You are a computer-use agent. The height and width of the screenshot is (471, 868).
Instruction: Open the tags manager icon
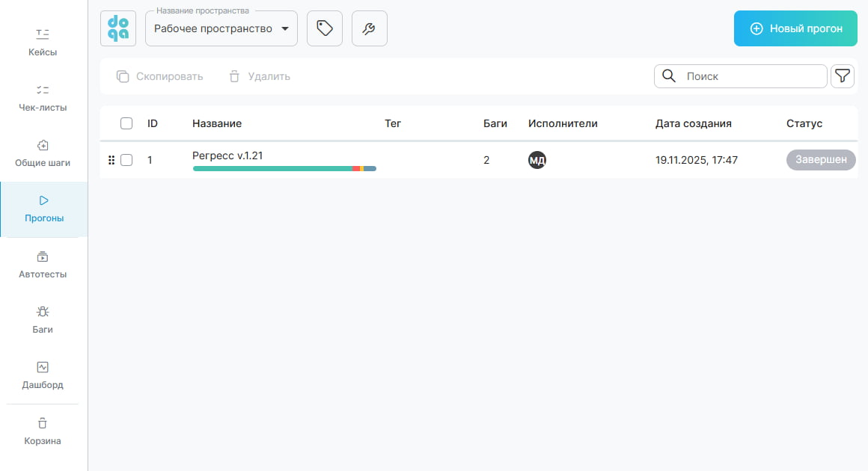[x=325, y=28]
